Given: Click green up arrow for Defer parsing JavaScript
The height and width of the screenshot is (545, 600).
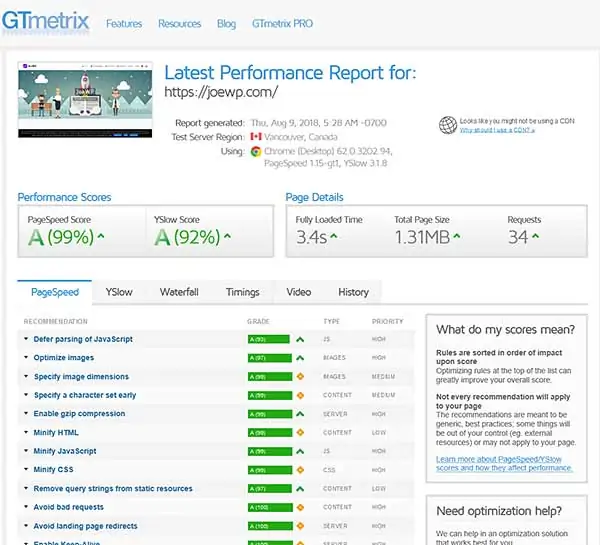Looking at the screenshot, I should (300, 339).
